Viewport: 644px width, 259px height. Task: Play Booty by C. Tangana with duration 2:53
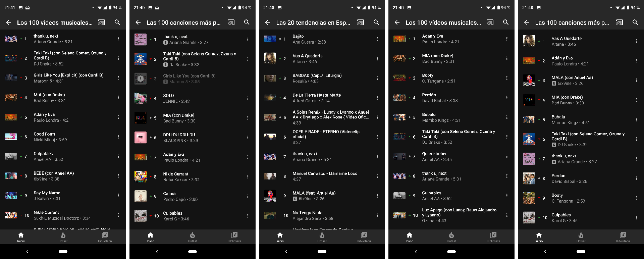581,198
